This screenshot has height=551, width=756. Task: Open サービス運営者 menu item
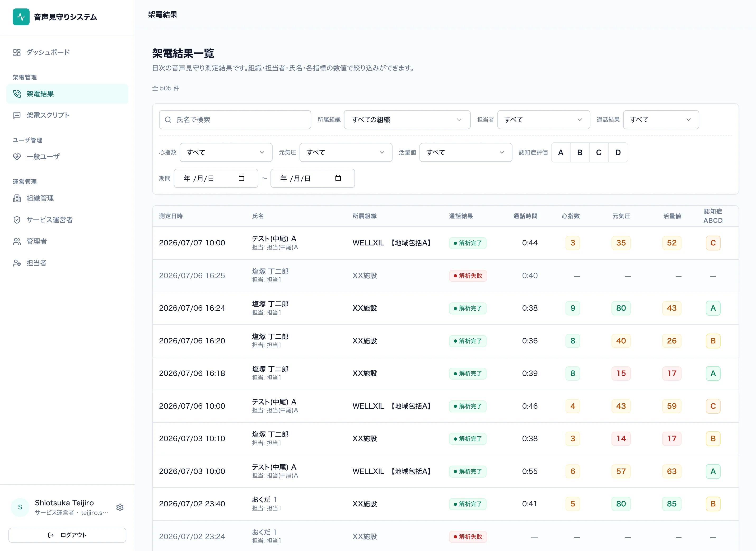point(67,220)
